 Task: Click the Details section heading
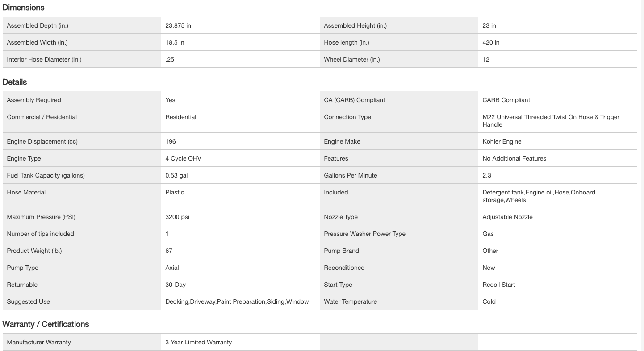click(x=15, y=82)
